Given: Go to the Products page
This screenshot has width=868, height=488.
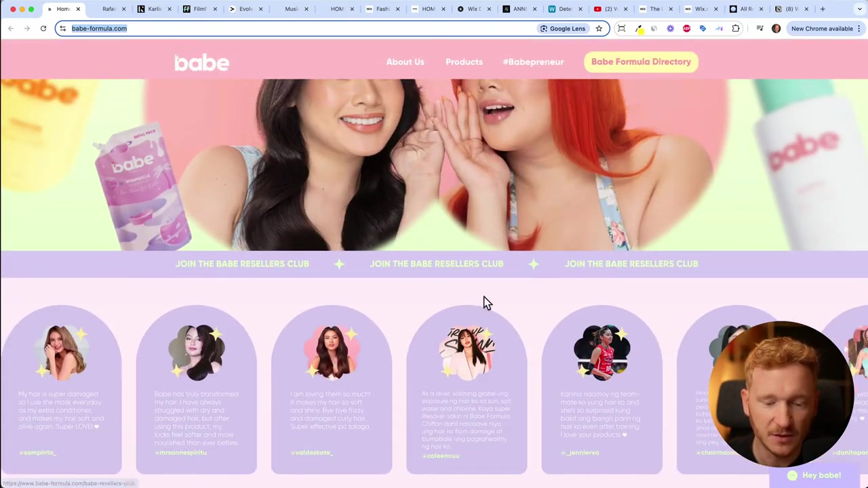Looking at the screenshot, I should pos(464,62).
